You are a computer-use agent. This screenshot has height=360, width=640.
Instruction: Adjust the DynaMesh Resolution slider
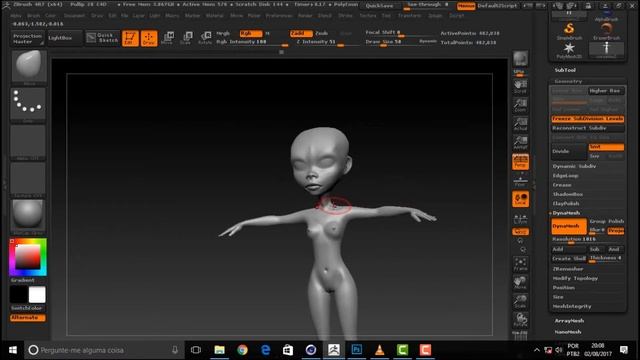tap(588, 240)
